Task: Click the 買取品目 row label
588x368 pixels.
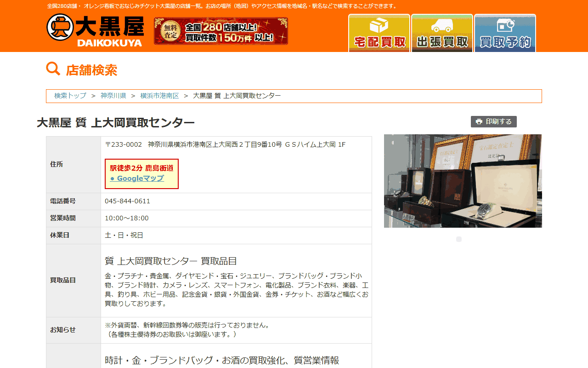Action: (x=63, y=280)
